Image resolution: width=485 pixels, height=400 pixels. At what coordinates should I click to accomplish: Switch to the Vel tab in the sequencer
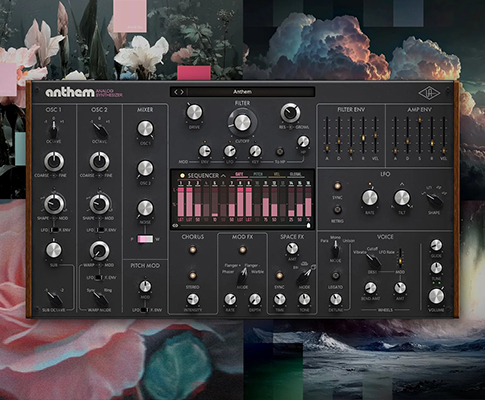click(x=277, y=174)
